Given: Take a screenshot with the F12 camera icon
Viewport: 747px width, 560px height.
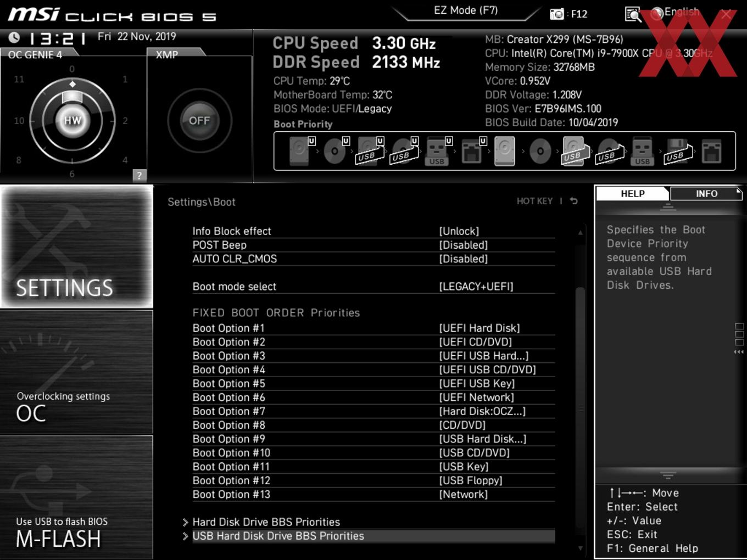Looking at the screenshot, I should point(557,14).
